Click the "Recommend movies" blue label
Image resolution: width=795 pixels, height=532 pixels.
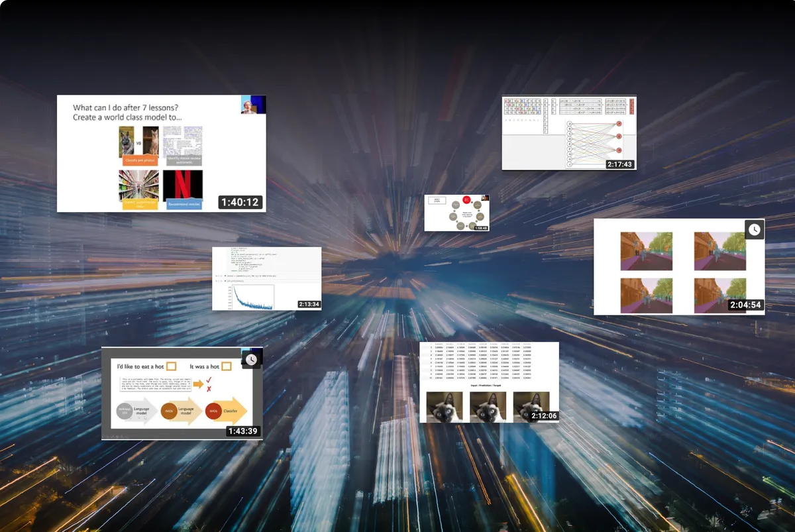pyautogui.click(x=184, y=204)
